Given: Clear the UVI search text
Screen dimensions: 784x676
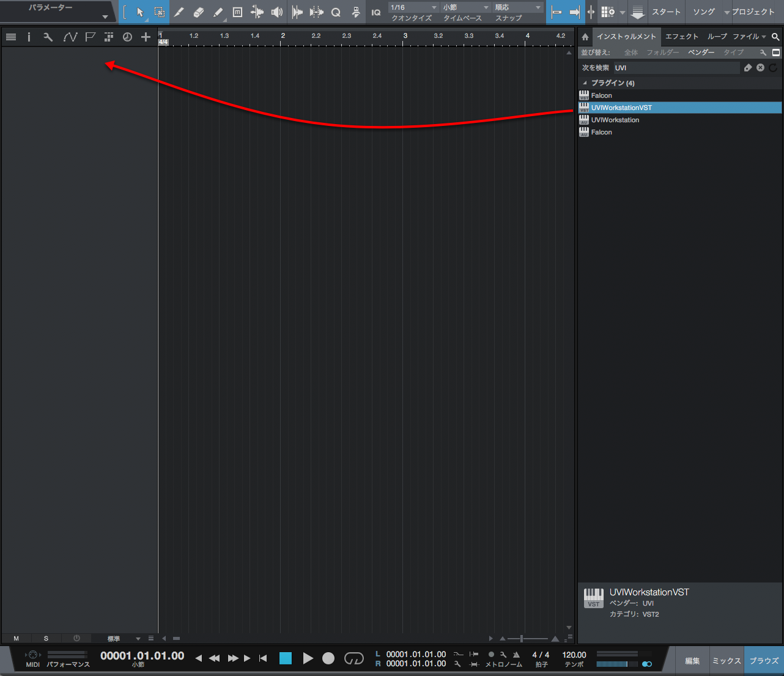Looking at the screenshot, I should coord(760,68).
